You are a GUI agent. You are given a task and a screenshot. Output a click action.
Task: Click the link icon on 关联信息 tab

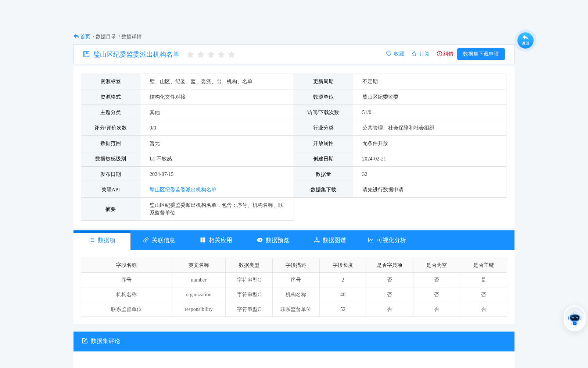tap(146, 240)
